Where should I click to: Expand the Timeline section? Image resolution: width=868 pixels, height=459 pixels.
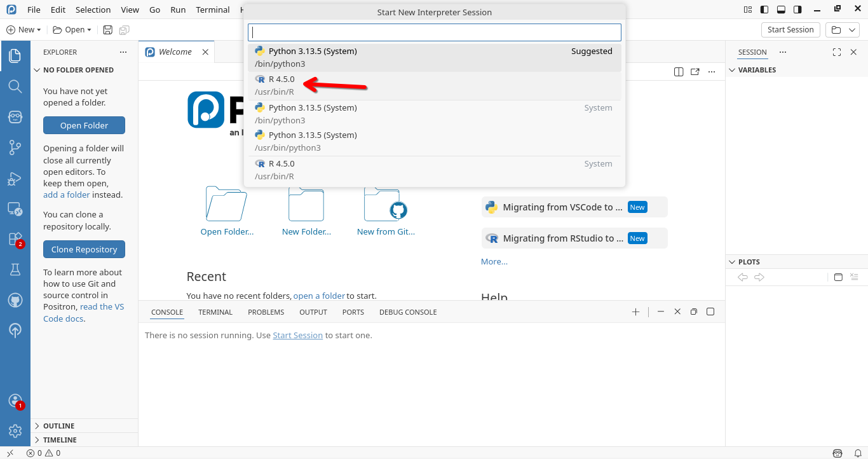tap(60, 440)
